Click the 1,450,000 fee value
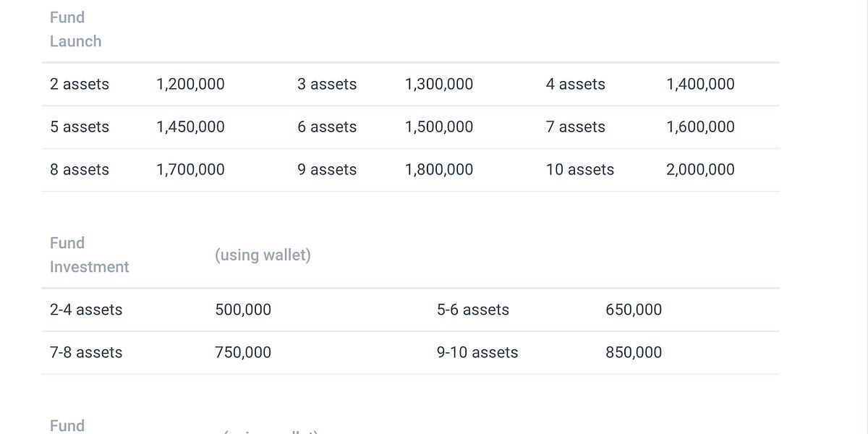This screenshot has height=434, width=868. tap(190, 127)
